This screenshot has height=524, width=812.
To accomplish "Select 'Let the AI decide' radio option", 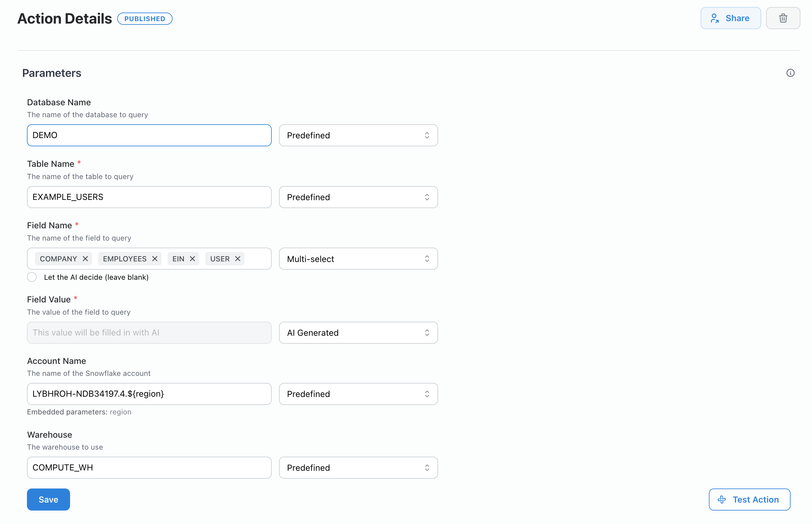I will pos(32,277).
